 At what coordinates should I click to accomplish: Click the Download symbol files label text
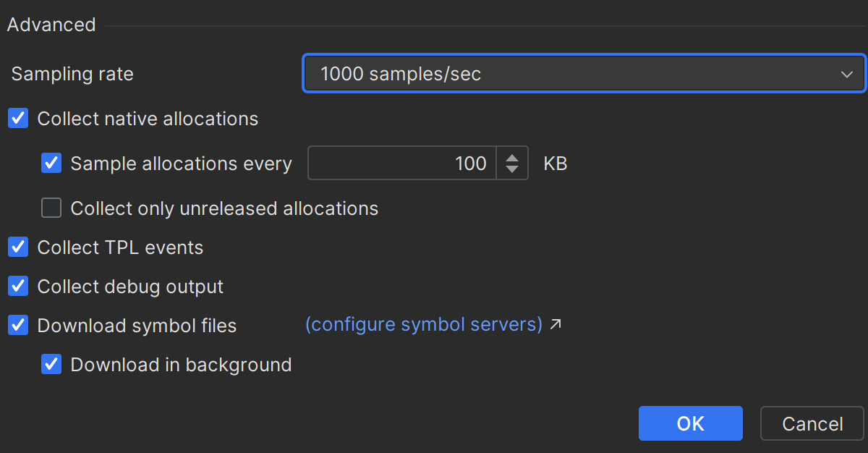click(x=137, y=326)
